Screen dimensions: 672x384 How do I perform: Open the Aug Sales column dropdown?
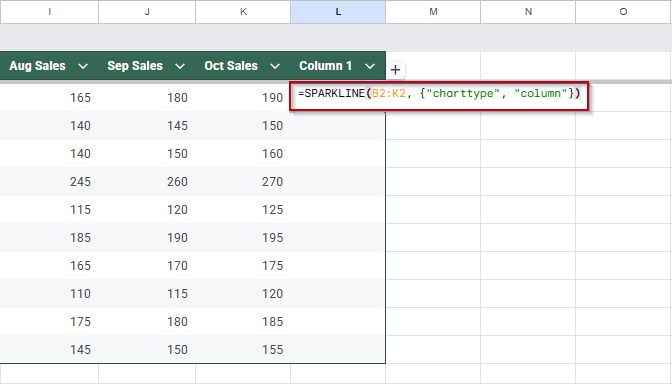(83, 66)
